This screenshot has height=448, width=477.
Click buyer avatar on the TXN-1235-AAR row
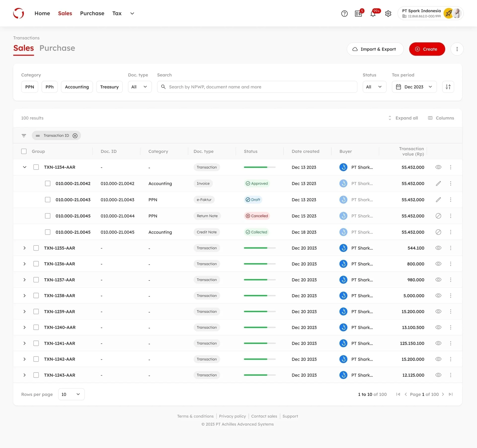pos(343,248)
